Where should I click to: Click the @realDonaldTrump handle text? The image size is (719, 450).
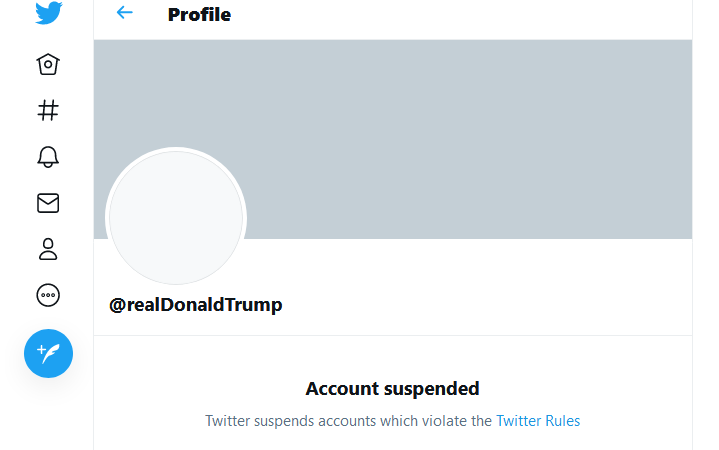[196, 305]
